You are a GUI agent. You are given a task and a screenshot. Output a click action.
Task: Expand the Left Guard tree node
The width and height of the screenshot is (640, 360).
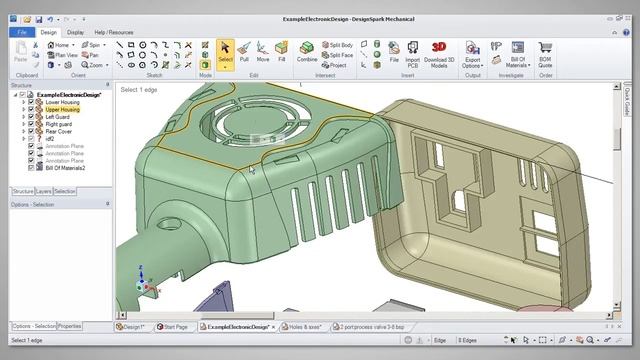(x=24, y=117)
